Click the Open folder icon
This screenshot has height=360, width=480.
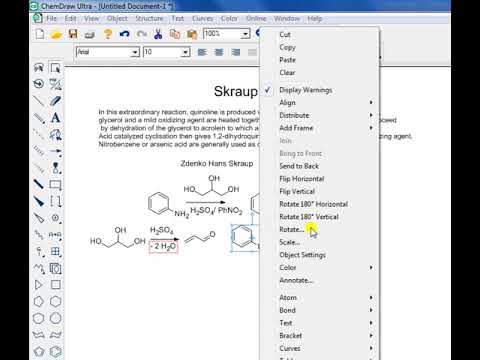point(56,34)
